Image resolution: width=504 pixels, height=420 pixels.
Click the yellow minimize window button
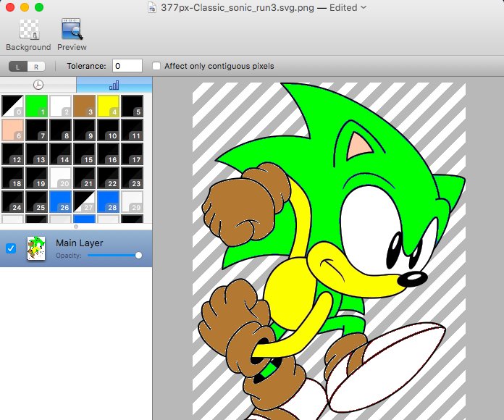coord(25,7)
